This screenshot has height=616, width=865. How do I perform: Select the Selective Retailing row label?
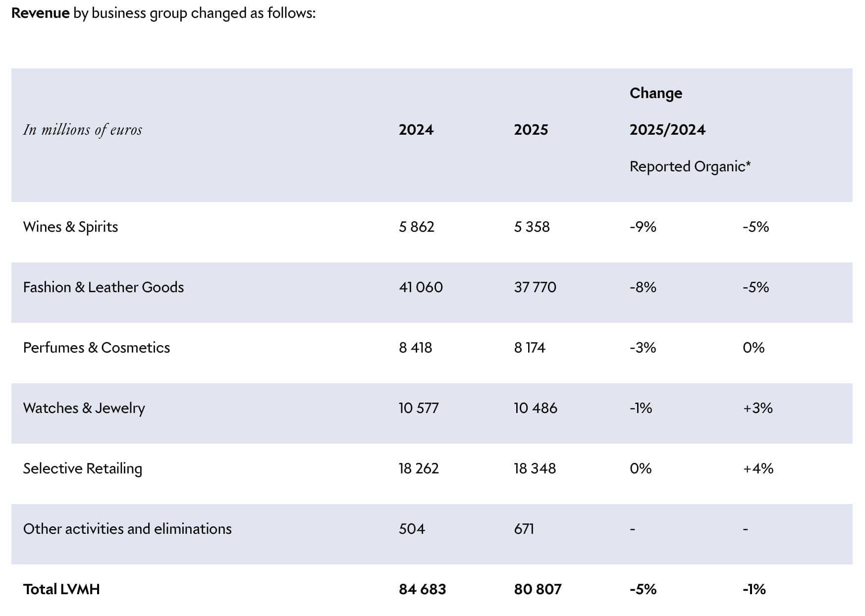82,468
